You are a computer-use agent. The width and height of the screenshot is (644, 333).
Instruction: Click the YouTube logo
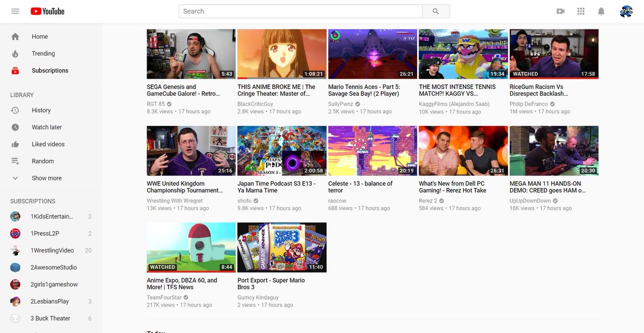pyautogui.click(x=47, y=11)
